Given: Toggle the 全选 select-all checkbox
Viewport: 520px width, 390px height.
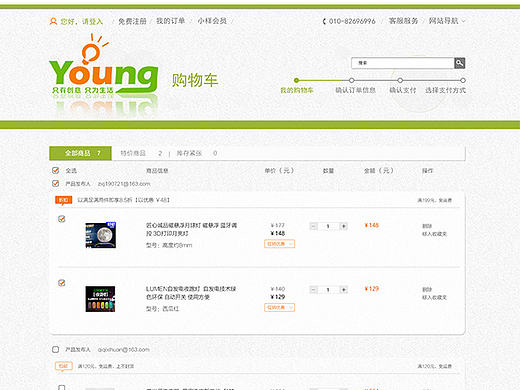Looking at the screenshot, I should pyautogui.click(x=56, y=171).
